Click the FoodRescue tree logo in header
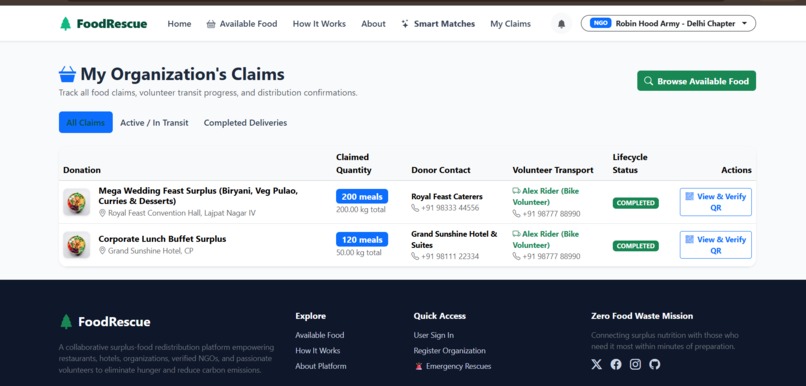 pos(65,24)
